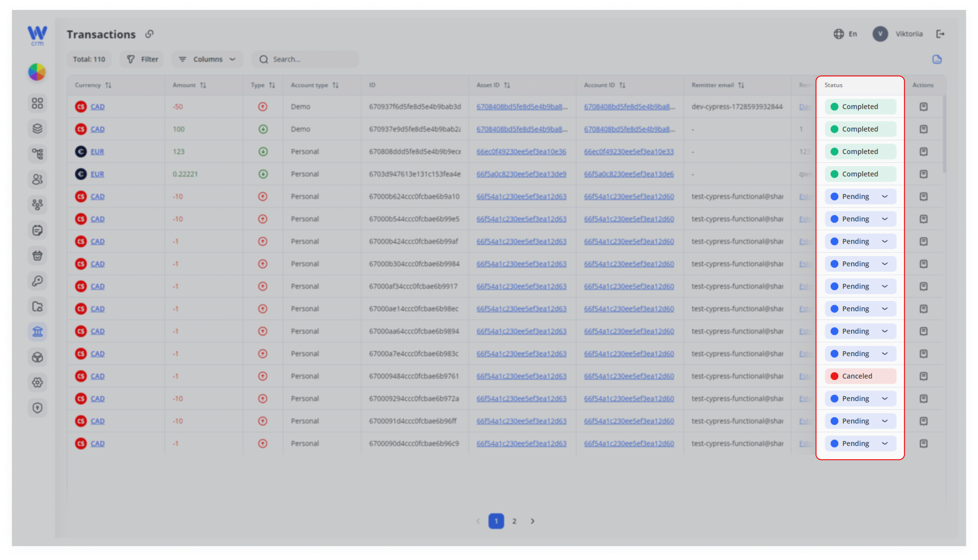Click the logout icon next to Viktoriia
The image size is (978, 560).
coord(940,34)
